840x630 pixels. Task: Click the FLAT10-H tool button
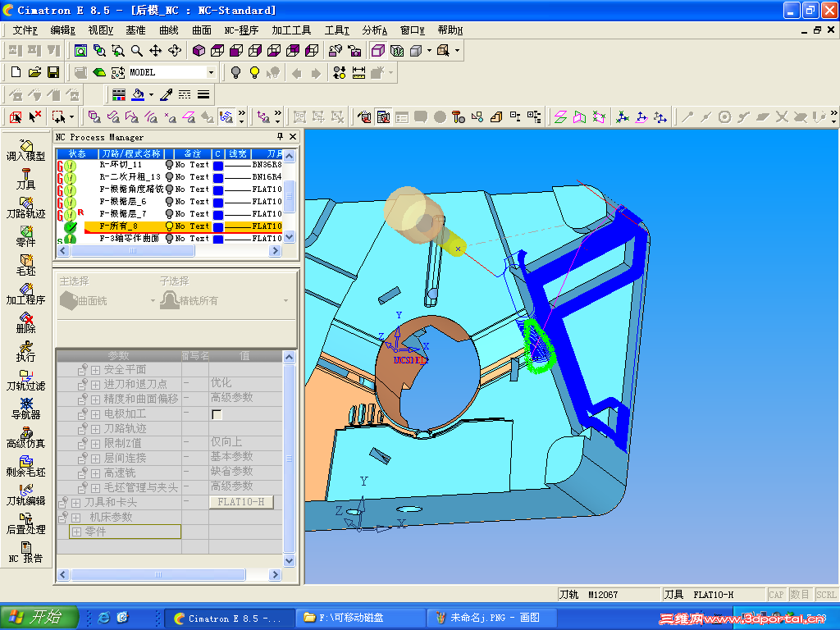coord(241,502)
